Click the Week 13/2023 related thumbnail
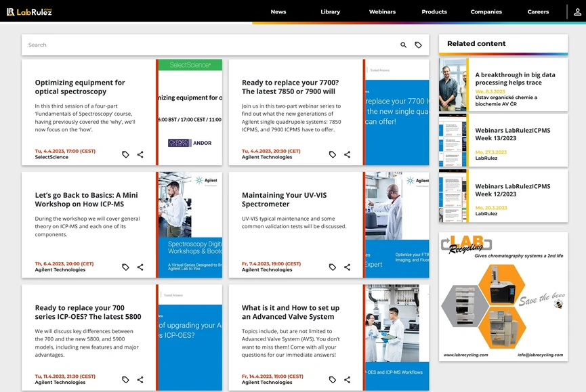 tap(453, 140)
